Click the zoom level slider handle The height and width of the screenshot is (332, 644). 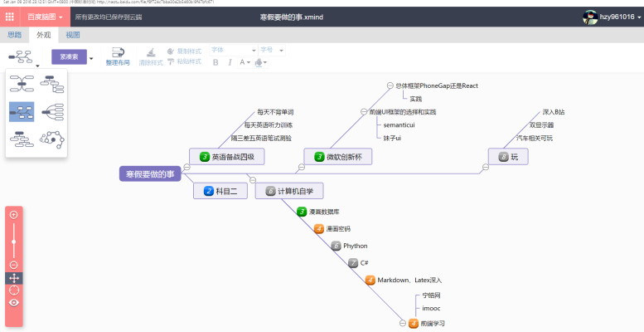pos(14,241)
